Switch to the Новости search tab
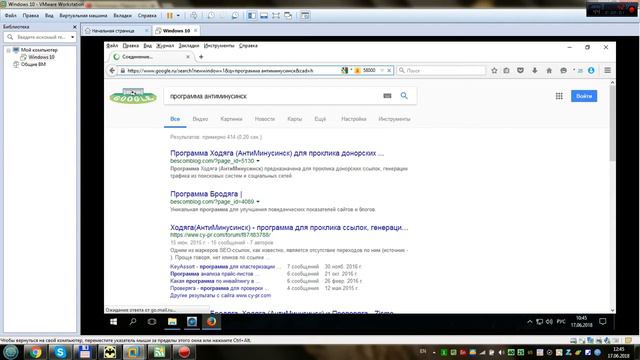 (264, 119)
